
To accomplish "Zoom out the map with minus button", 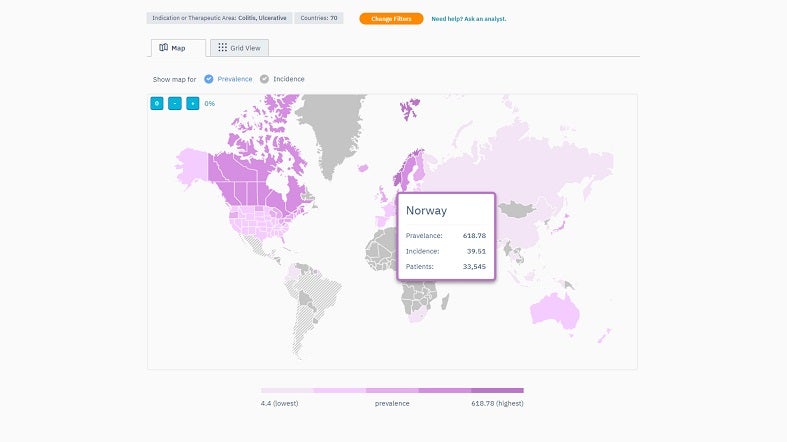I will click(175, 103).
